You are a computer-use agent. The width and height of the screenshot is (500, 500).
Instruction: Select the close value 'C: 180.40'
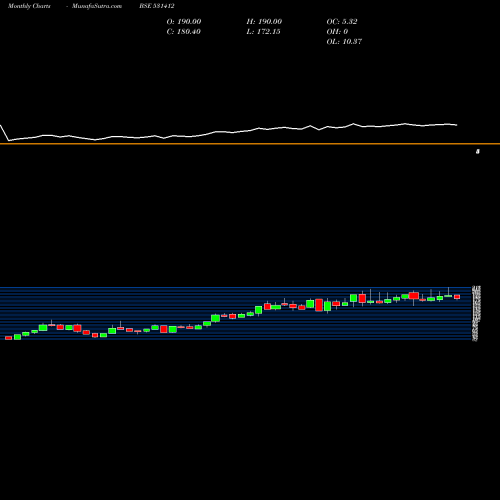coord(183,32)
